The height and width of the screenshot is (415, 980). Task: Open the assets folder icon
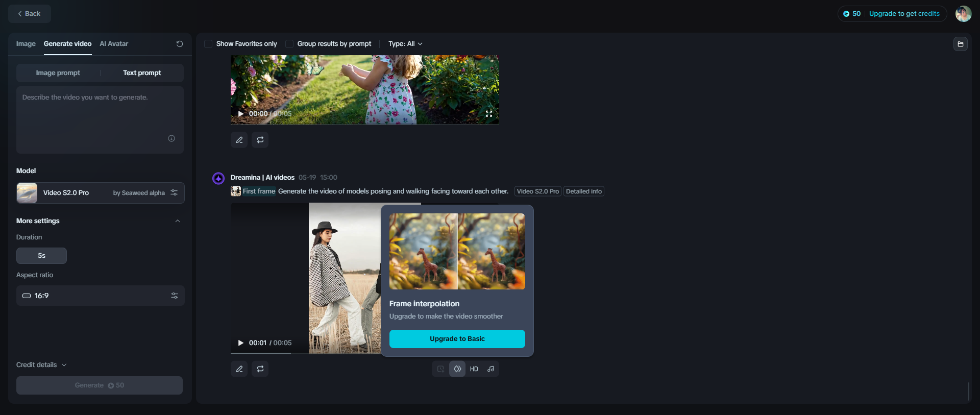(961, 44)
